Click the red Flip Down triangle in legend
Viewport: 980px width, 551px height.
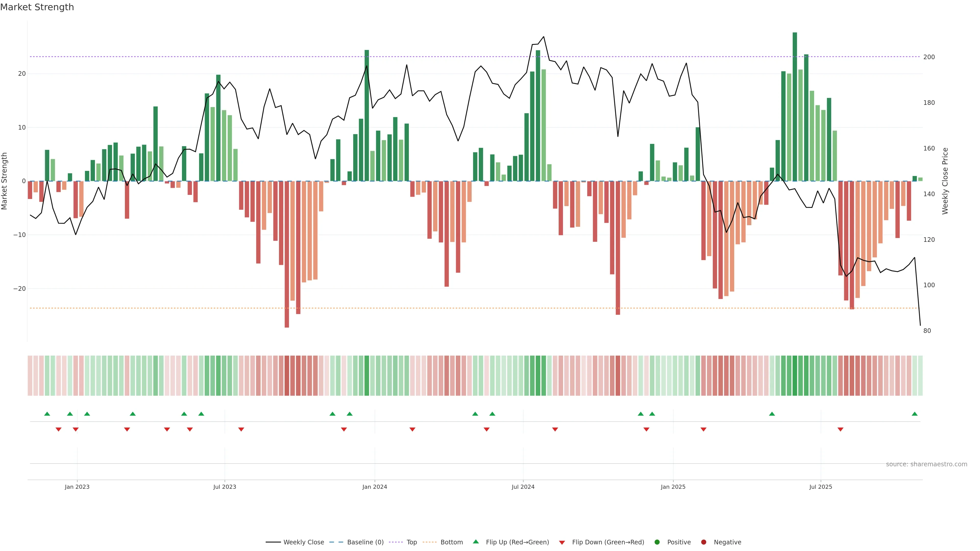click(x=562, y=542)
